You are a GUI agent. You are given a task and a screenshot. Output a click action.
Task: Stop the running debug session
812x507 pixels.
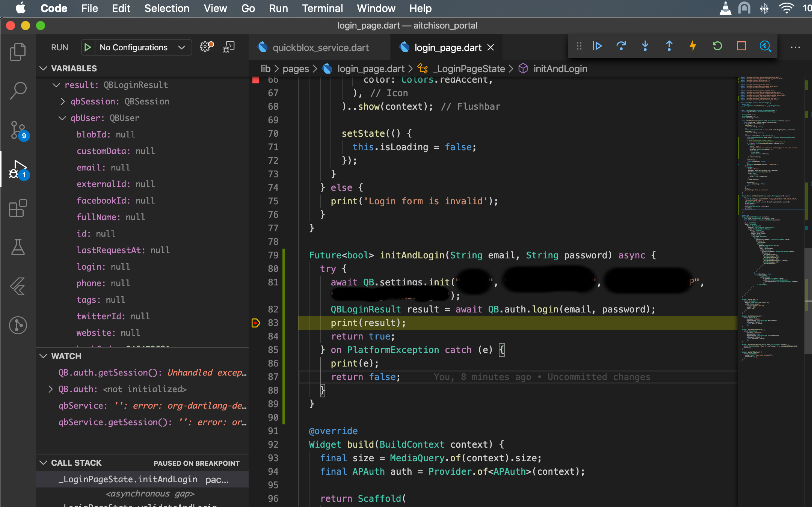click(x=741, y=46)
